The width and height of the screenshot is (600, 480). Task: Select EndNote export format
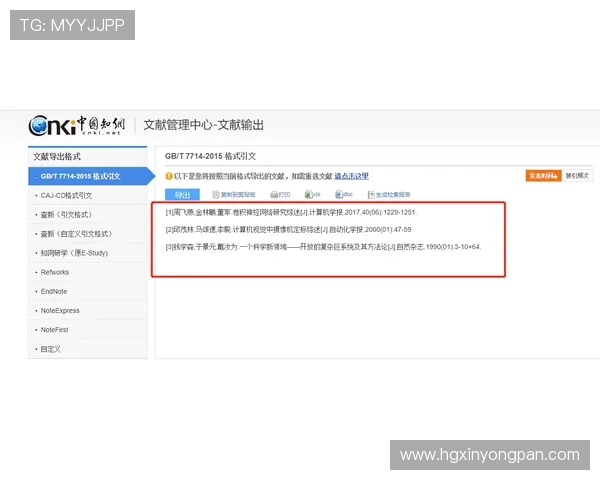point(88,291)
